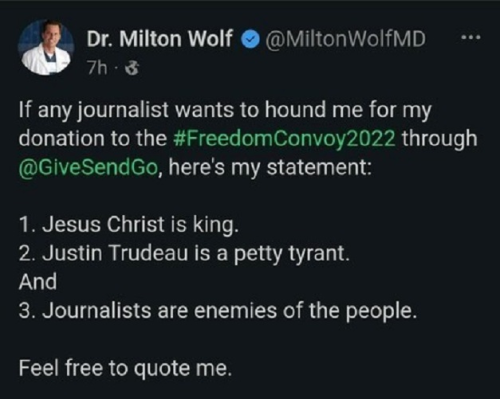Click the standalone word 'And'

pyautogui.click(x=38, y=282)
